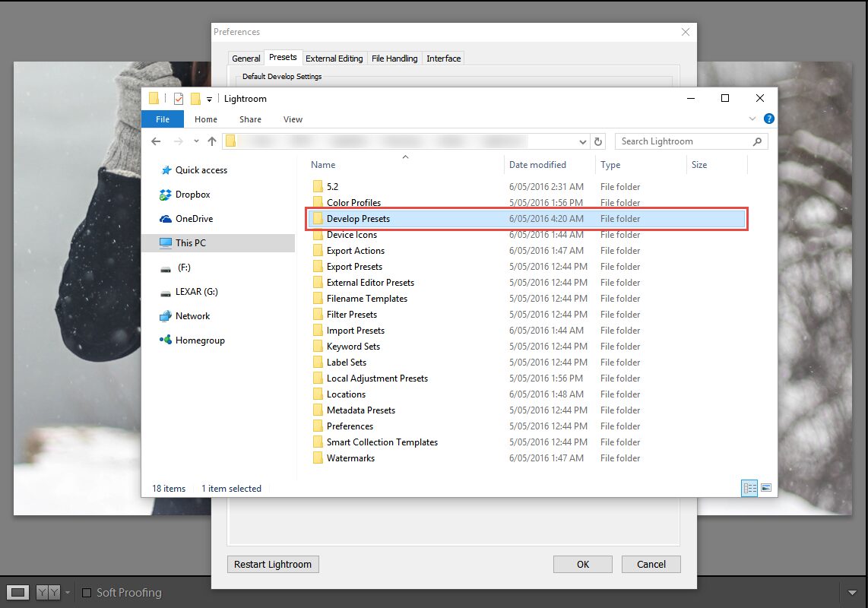Click OK in Preferences dialog
This screenshot has width=868, height=608.
(583, 564)
